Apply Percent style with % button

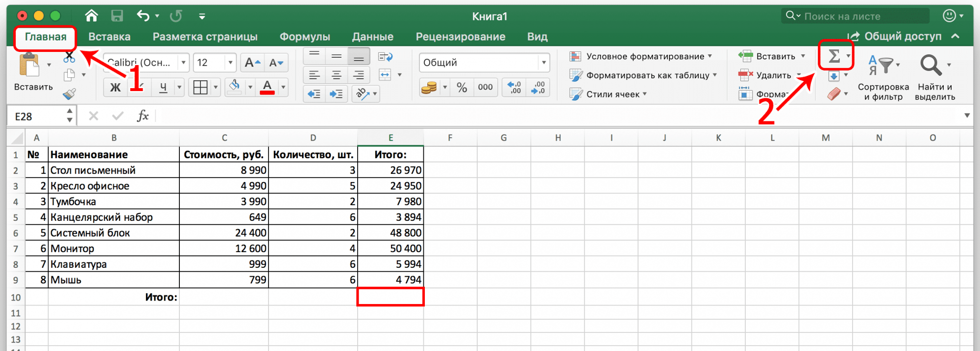(462, 88)
